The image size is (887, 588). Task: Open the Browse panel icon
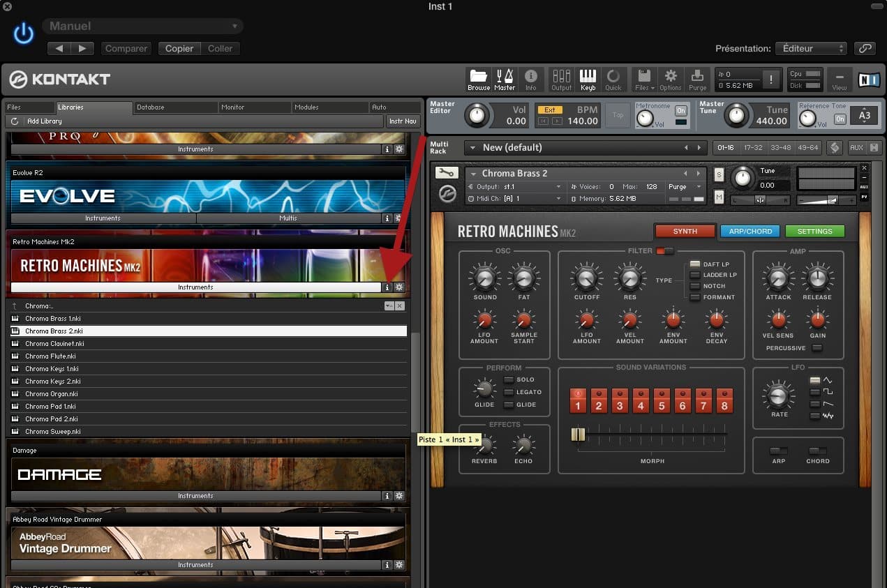click(479, 80)
